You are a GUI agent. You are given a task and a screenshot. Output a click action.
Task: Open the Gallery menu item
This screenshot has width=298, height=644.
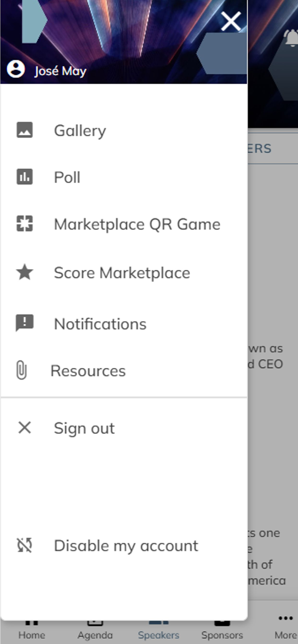pyautogui.click(x=80, y=131)
